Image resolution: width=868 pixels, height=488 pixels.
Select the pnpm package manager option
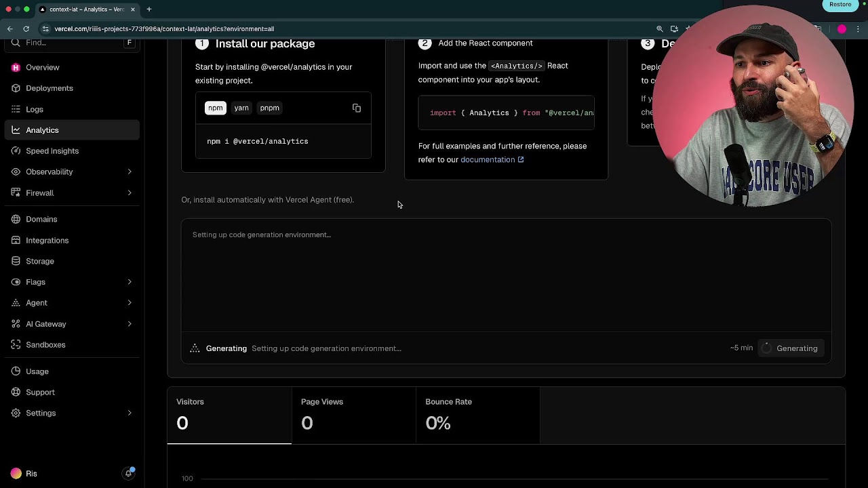tap(269, 108)
